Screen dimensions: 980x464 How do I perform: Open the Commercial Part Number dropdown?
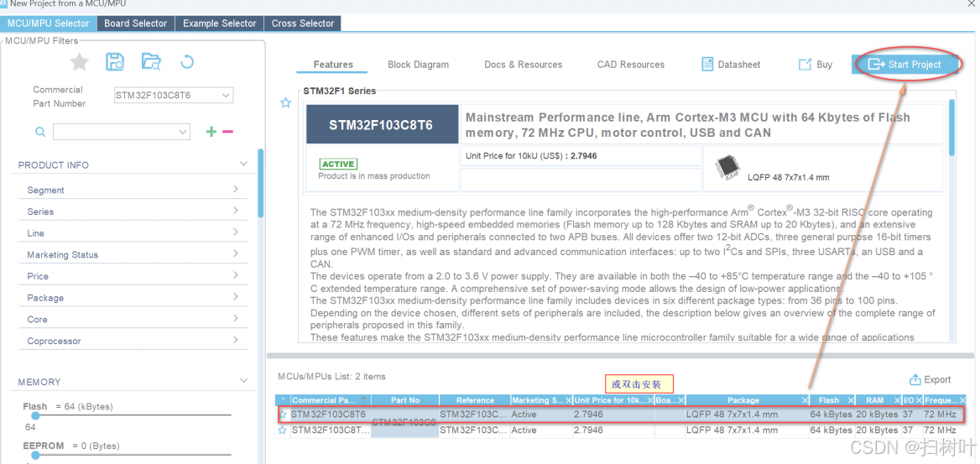(226, 96)
